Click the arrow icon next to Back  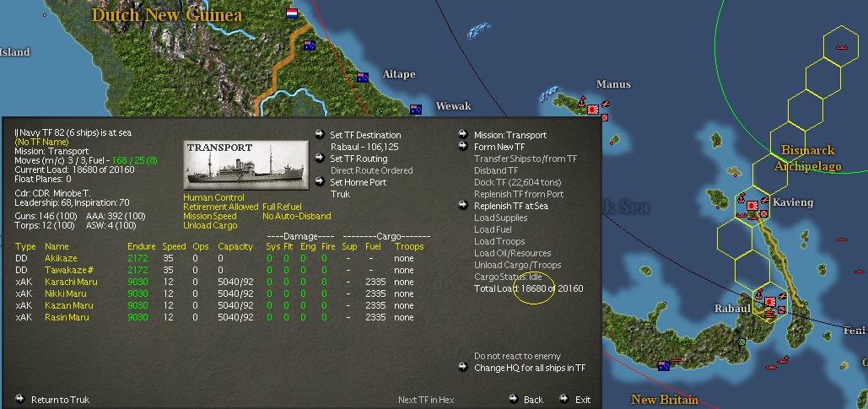coord(513,399)
